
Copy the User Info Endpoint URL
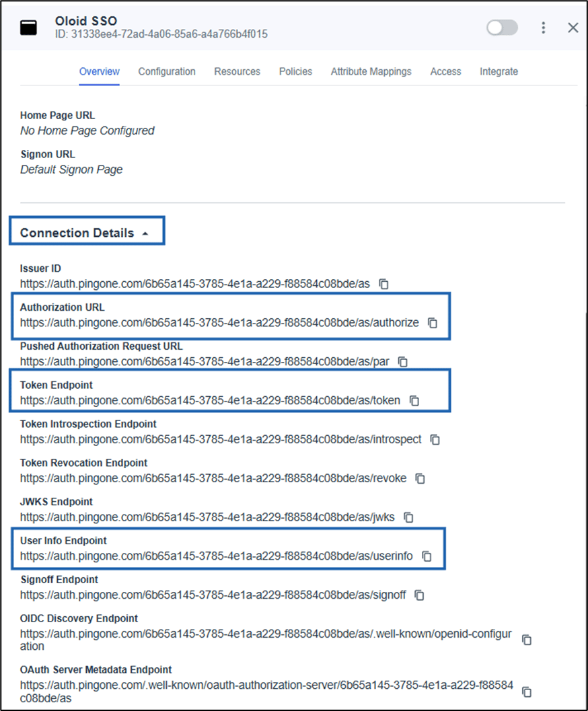427,556
